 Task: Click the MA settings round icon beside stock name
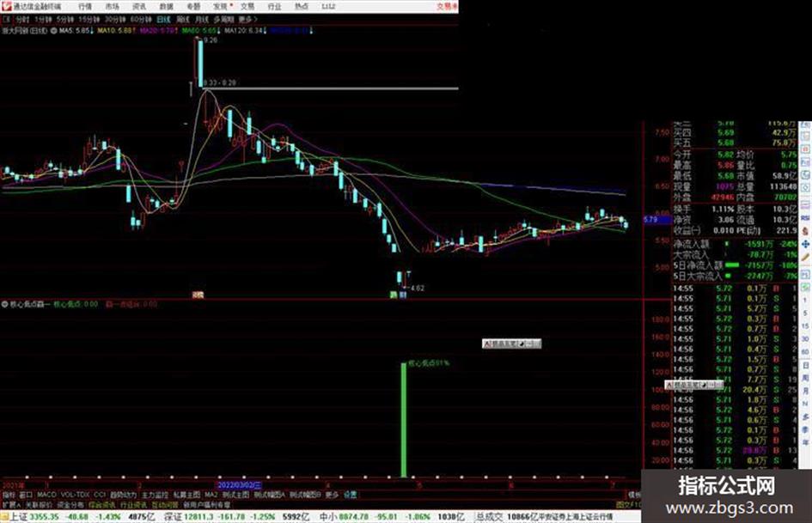[x=53, y=31]
